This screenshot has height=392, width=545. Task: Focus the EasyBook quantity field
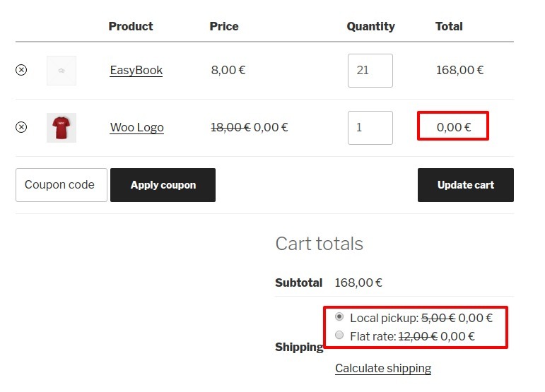370,71
